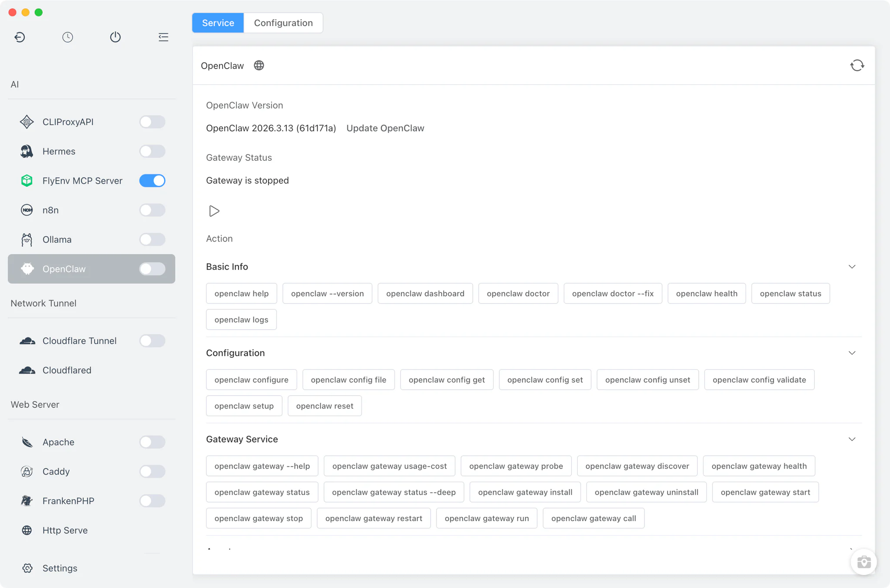The width and height of the screenshot is (890, 588).
Task: Run openclaw setup command
Action: coord(244,406)
